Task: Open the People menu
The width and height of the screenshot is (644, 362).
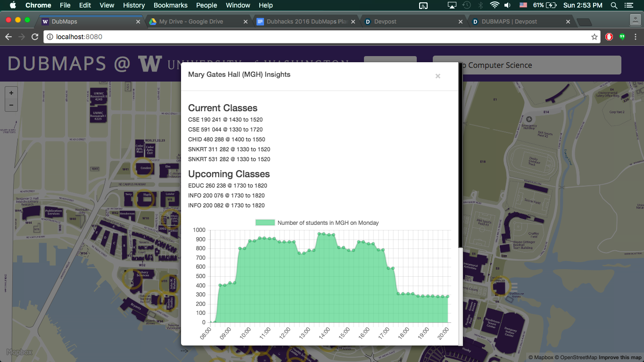Action: click(206, 5)
